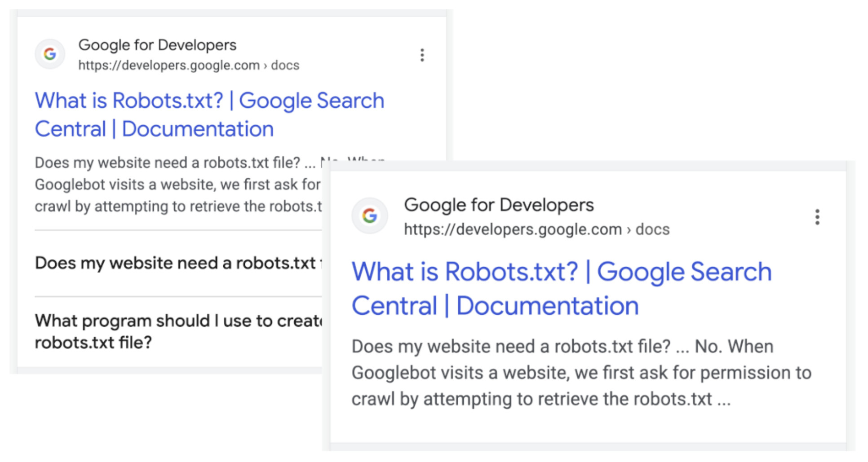The width and height of the screenshot is (868, 462).
Task: Click the developers.google.com breadcrumb on first result
Action: pos(166,65)
